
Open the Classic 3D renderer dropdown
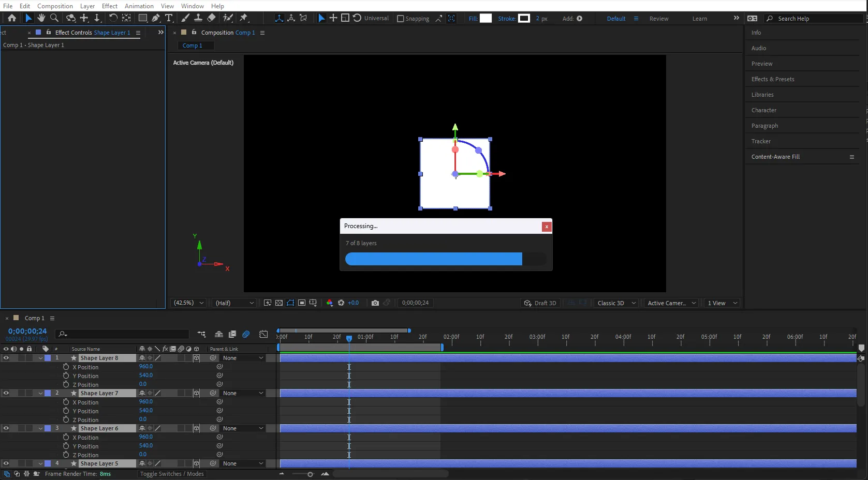[x=616, y=303]
